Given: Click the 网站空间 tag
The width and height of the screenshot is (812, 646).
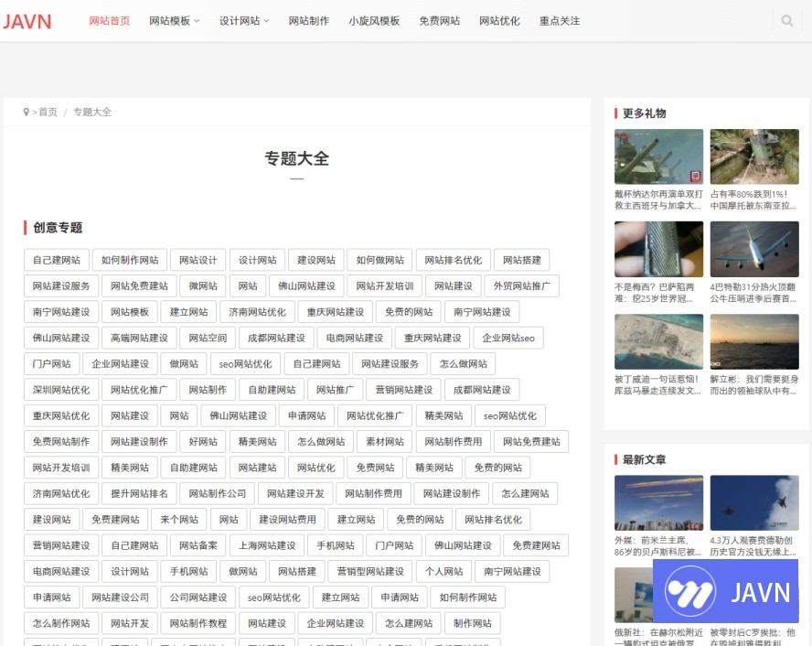Looking at the screenshot, I should [208, 338].
